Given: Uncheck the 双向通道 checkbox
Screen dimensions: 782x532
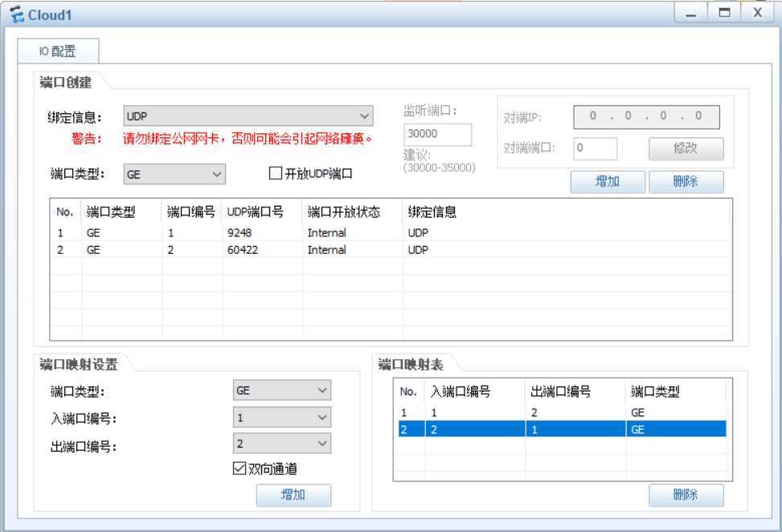Looking at the screenshot, I should pos(238,469).
